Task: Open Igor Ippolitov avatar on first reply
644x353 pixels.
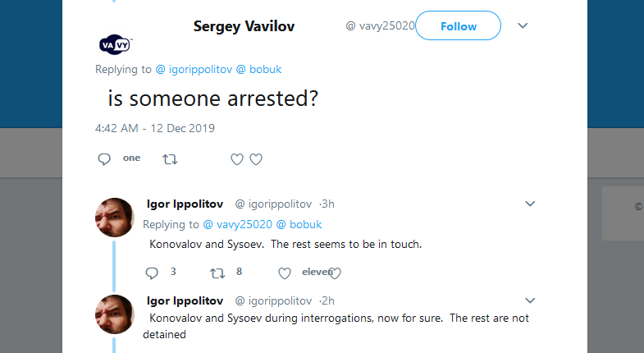Action: [x=115, y=218]
